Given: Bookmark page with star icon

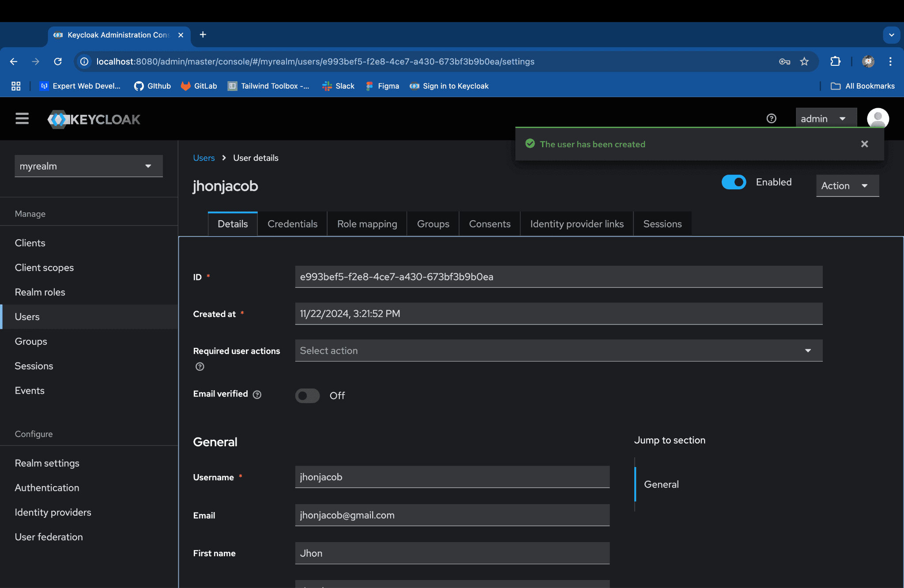Looking at the screenshot, I should pos(804,61).
